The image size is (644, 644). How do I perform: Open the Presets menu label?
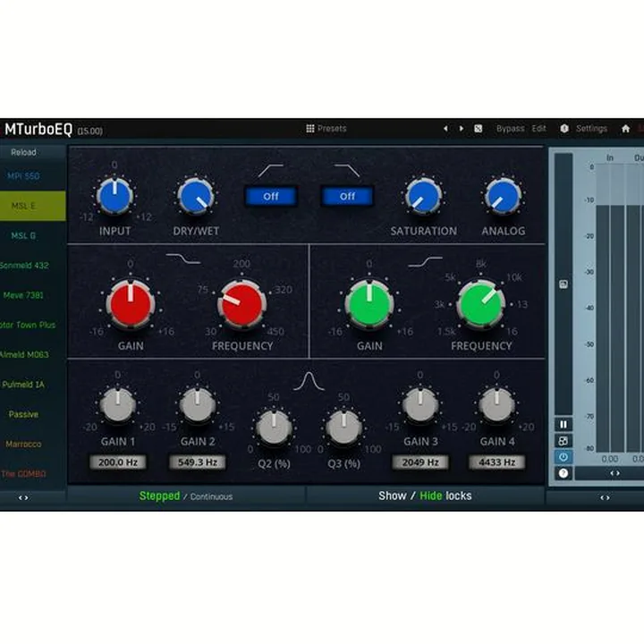point(332,129)
